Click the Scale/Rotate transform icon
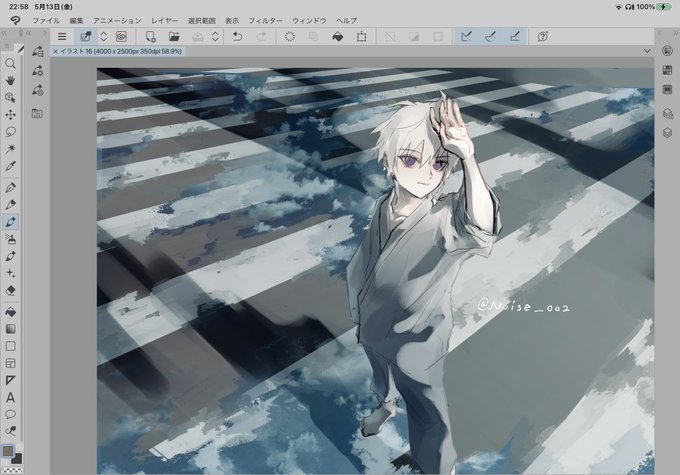 [361, 37]
